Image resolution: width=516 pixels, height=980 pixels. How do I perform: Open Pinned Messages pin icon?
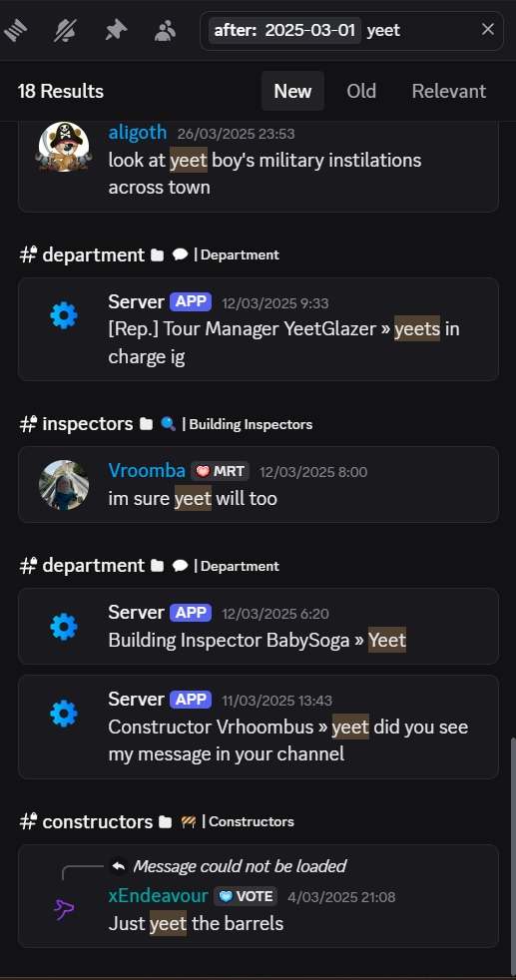click(x=116, y=30)
